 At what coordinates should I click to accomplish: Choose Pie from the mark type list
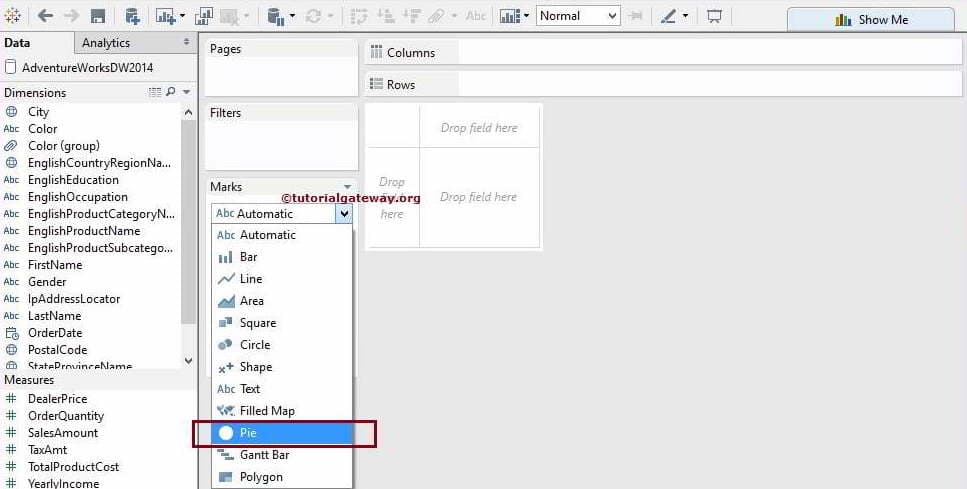(x=282, y=433)
